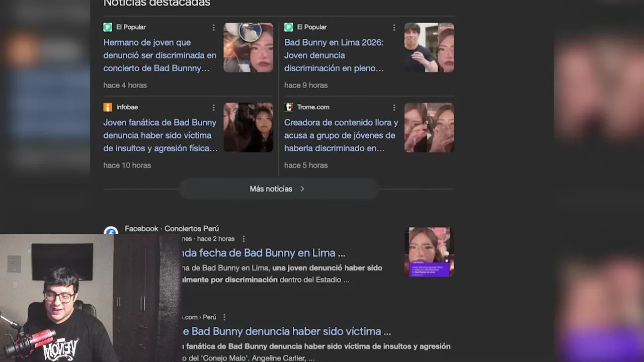Click 'hace 9 horas' timestamp text
The width and height of the screenshot is (644, 362).
(306, 85)
